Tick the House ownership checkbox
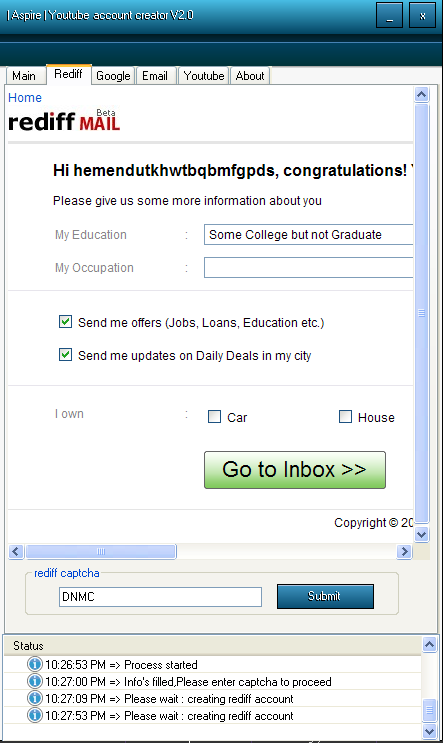 click(x=345, y=417)
